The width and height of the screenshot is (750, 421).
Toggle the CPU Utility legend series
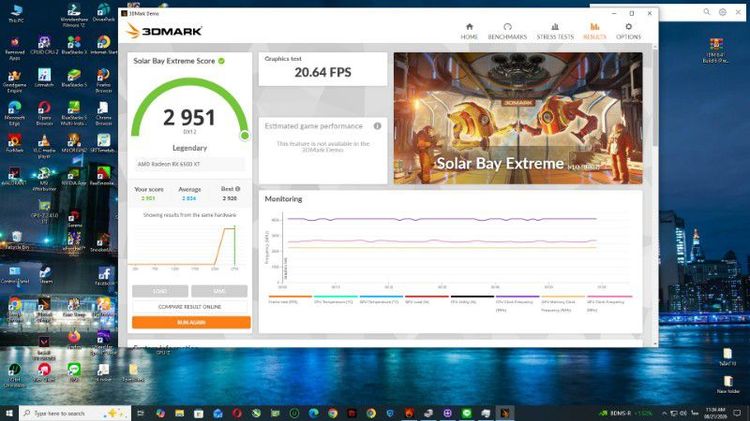[x=472, y=300]
